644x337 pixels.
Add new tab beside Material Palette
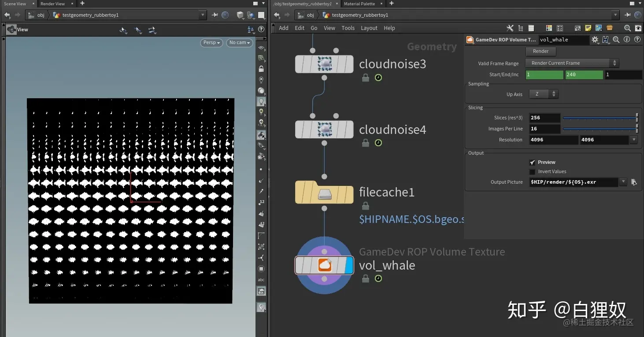392,4
